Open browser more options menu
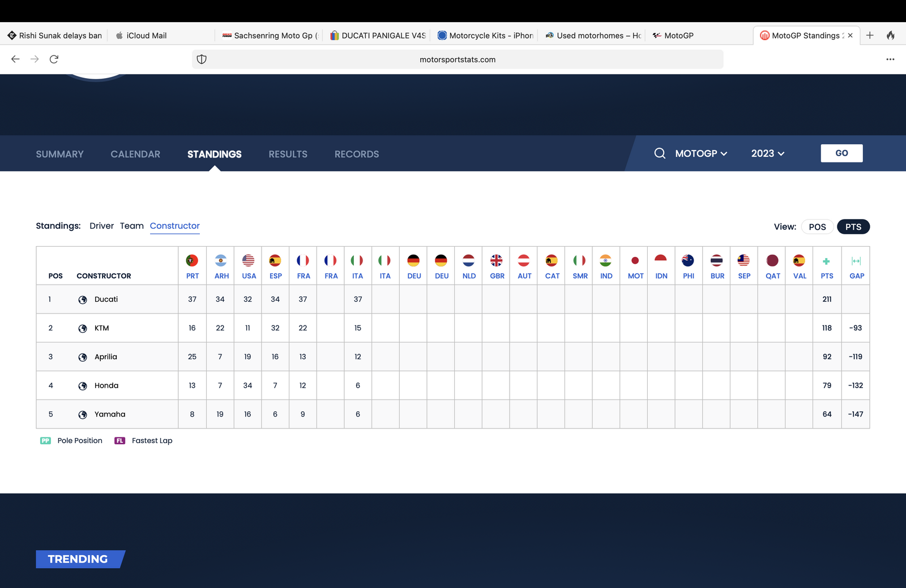The width and height of the screenshot is (906, 588). (890, 59)
